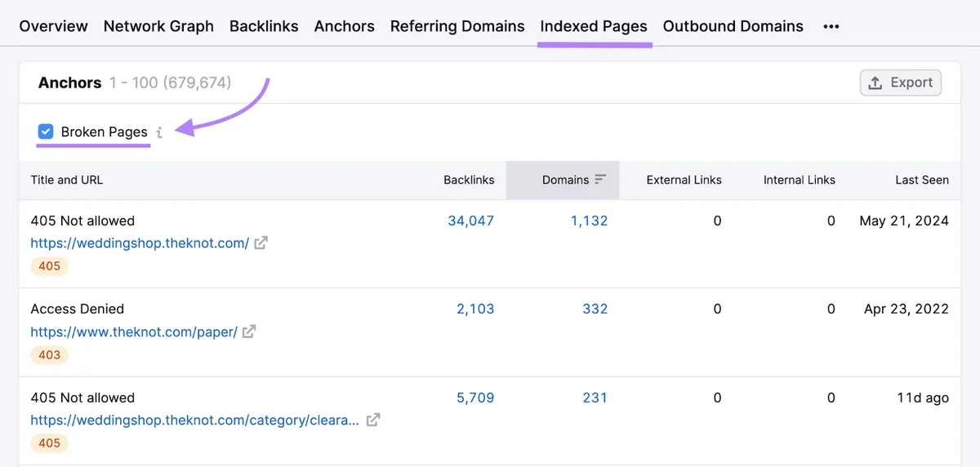Viewport: 980px width, 467px height.
Task: Click the 34,047 backlinks value
Action: pyautogui.click(x=471, y=220)
